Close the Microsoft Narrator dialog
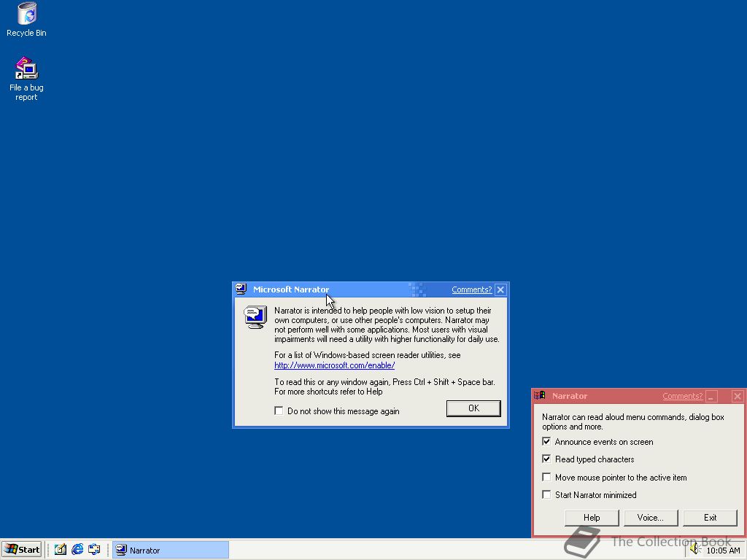 tap(500, 289)
